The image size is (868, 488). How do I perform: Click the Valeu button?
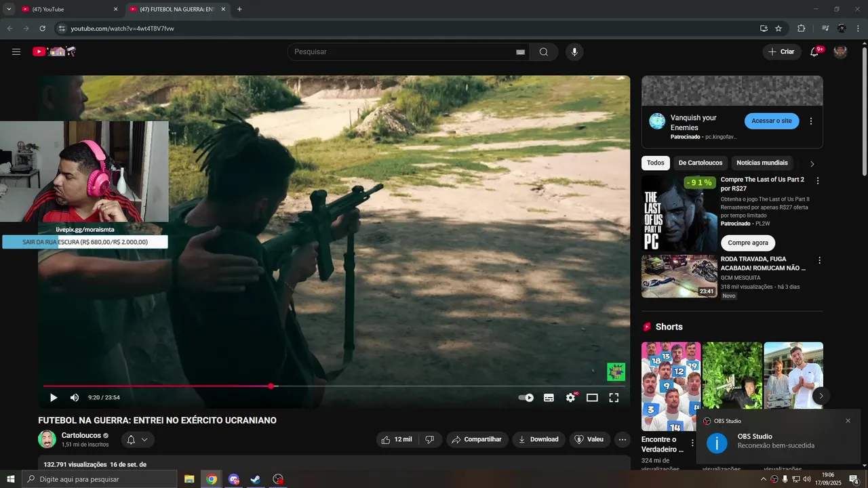tap(589, 439)
